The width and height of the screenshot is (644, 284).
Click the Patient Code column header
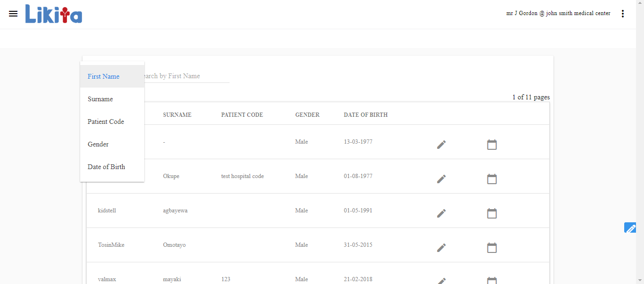(x=242, y=115)
